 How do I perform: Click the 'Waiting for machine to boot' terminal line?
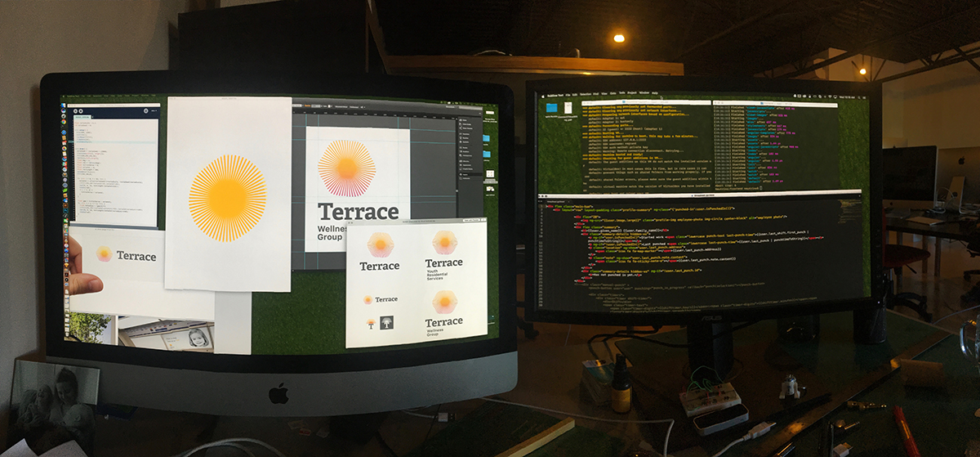point(640,136)
